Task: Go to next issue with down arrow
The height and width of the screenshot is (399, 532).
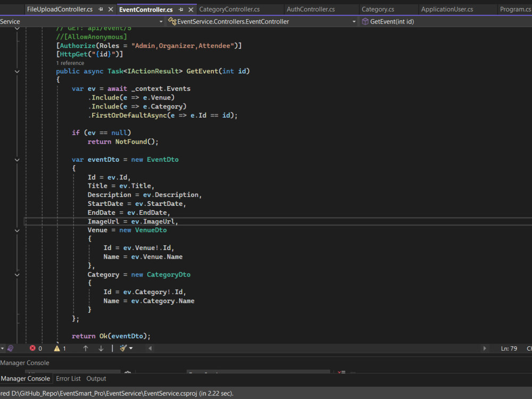Action: [101, 348]
